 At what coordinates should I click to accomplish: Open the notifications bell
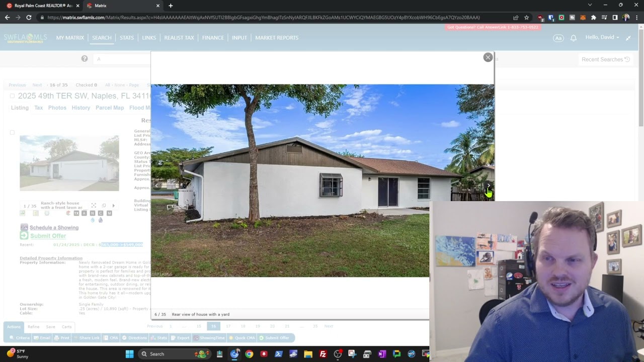pos(573,38)
